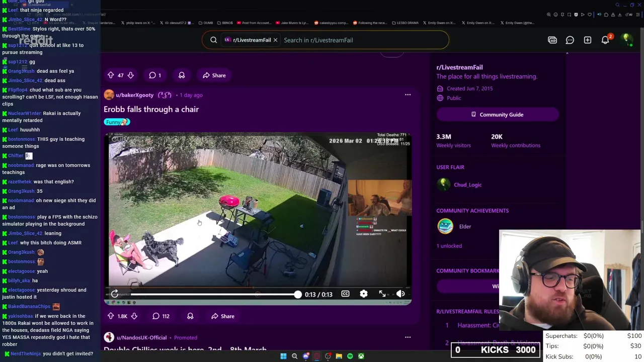Open the Jake Munro bookmark
The width and height of the screenshot is (644, 362).
pos(292,23)
